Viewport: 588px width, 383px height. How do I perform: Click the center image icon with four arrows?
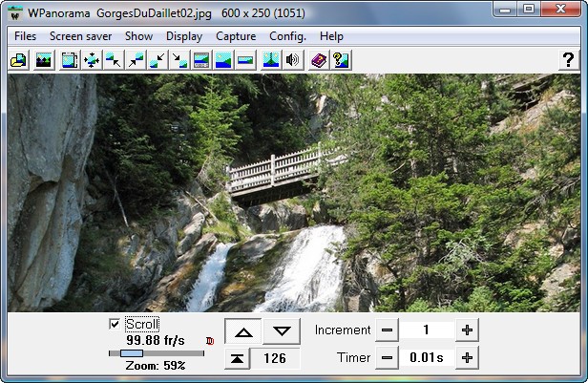click(92, 60)
